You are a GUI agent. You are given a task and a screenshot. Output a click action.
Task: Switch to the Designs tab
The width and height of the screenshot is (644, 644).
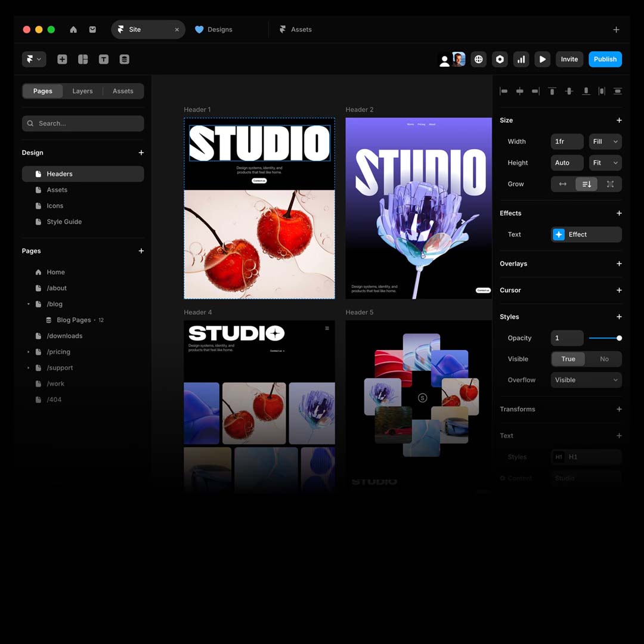(x=213, y=29)
